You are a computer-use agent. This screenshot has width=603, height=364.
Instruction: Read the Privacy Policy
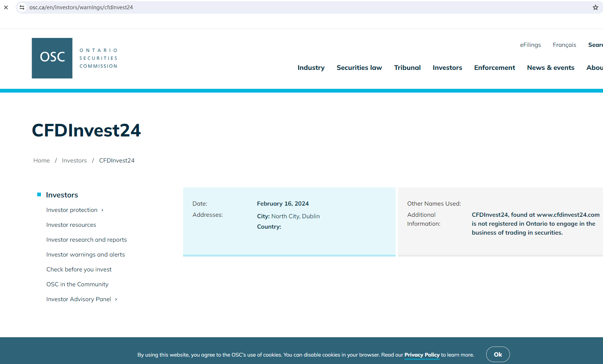tap(422, 355)
